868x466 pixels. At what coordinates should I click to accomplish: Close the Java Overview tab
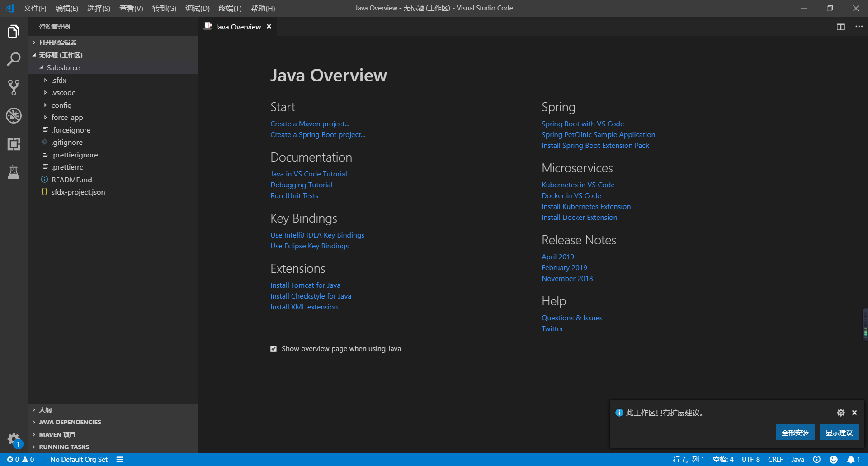pos(269,27)
